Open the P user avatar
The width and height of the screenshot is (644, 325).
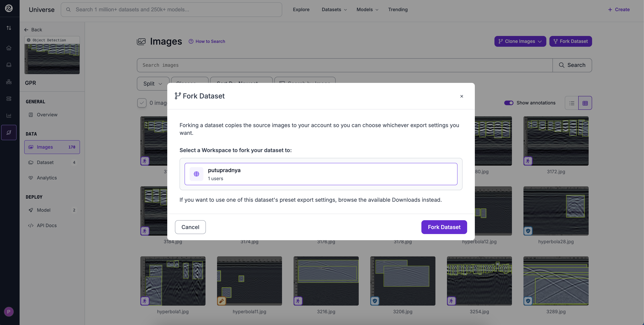9,312
